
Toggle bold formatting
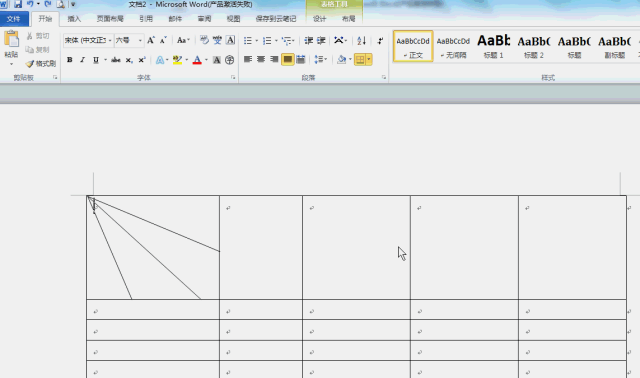[x=70, y=60]
